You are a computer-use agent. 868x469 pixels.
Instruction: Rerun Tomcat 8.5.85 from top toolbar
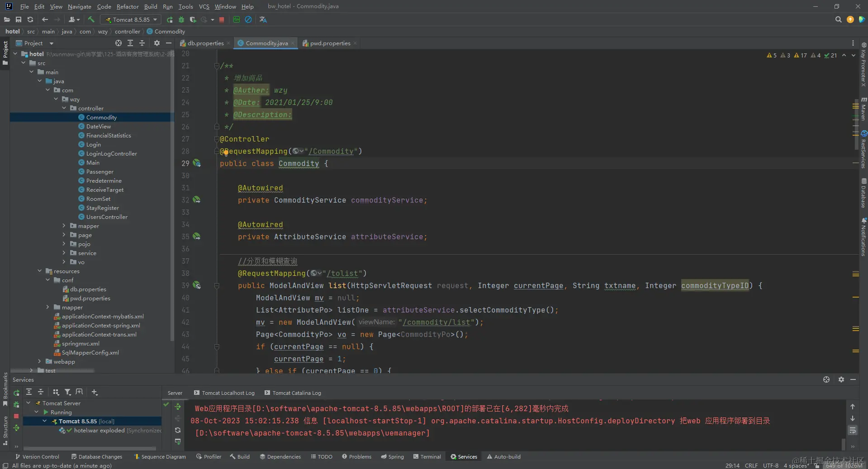click(x=170, y=19)
